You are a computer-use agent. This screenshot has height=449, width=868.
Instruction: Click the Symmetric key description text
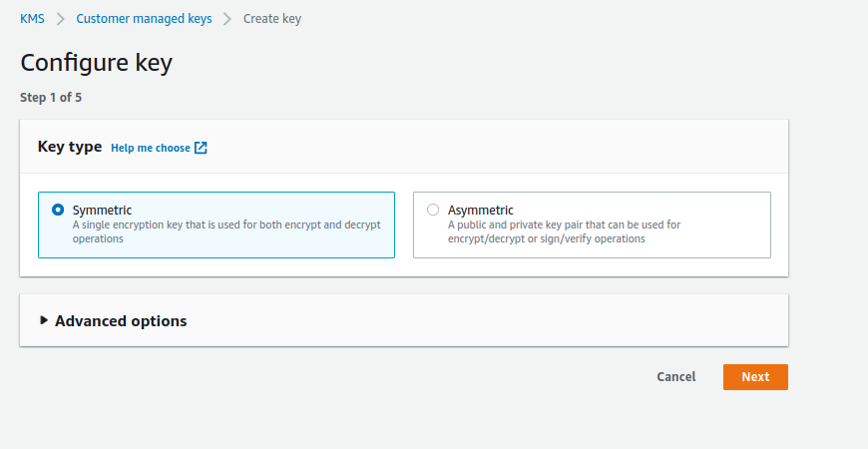pos(225,231)
